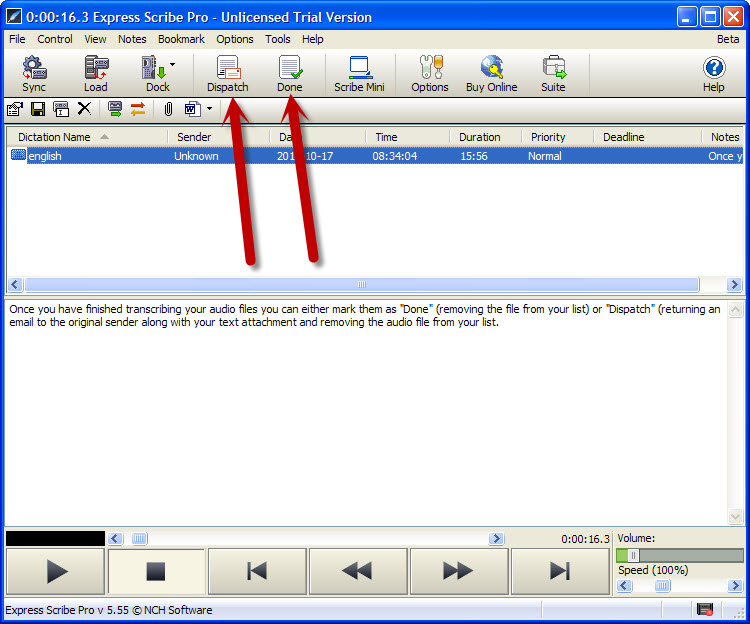The width and height of the screenshot is (750, 624).
Task: Open Scribe Mini mode
Action: pyautogui.click(x=359, y=74)
